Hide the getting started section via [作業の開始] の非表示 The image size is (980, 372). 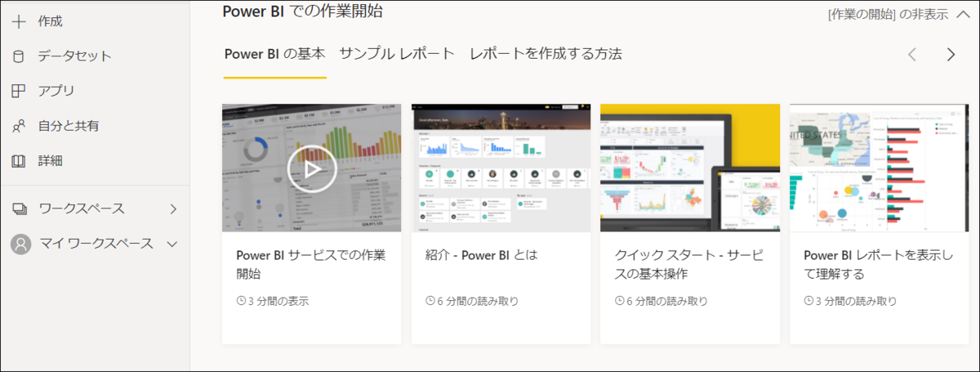[x=899, y=13]
